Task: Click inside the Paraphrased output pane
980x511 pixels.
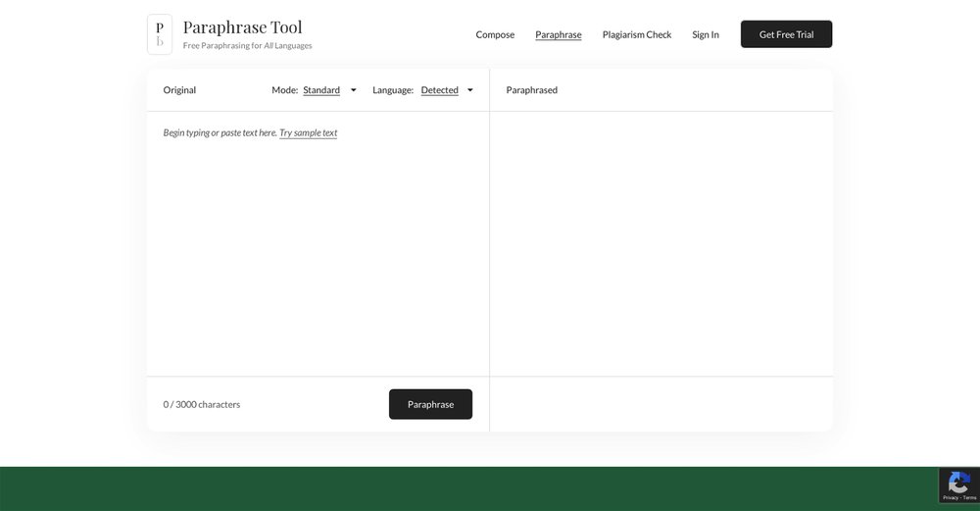Action: (661, 245)
